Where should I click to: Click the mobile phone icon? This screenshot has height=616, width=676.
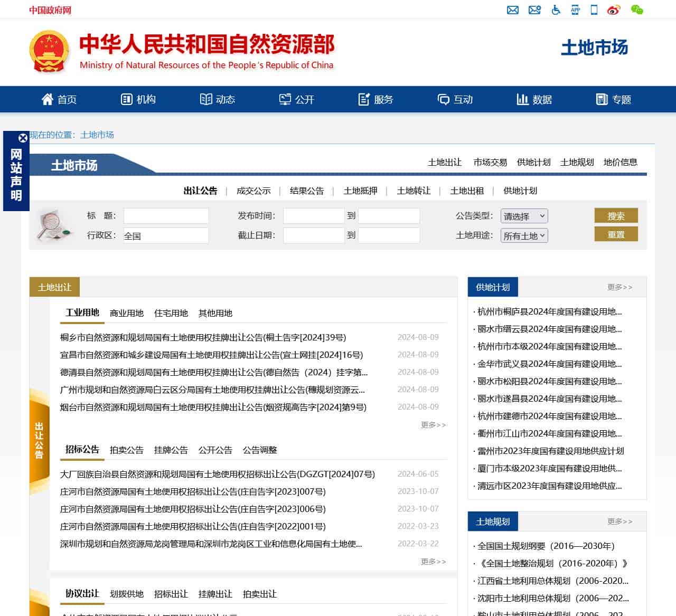594,10
